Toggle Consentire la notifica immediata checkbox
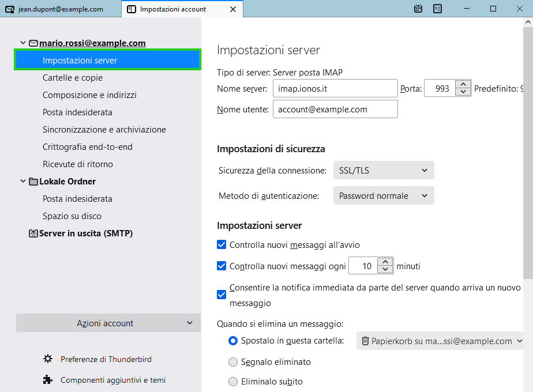The width and height of the screenshot is (533, 392). 222,295
